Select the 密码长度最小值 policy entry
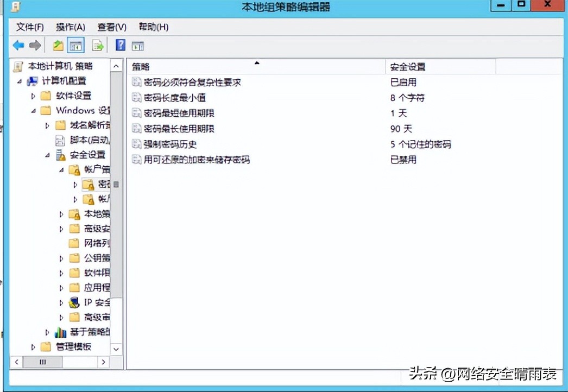568x392 pixels. [x=174, y=99]
